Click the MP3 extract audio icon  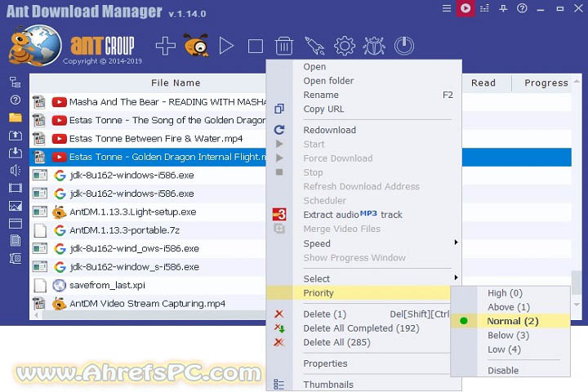pos(279,214)
